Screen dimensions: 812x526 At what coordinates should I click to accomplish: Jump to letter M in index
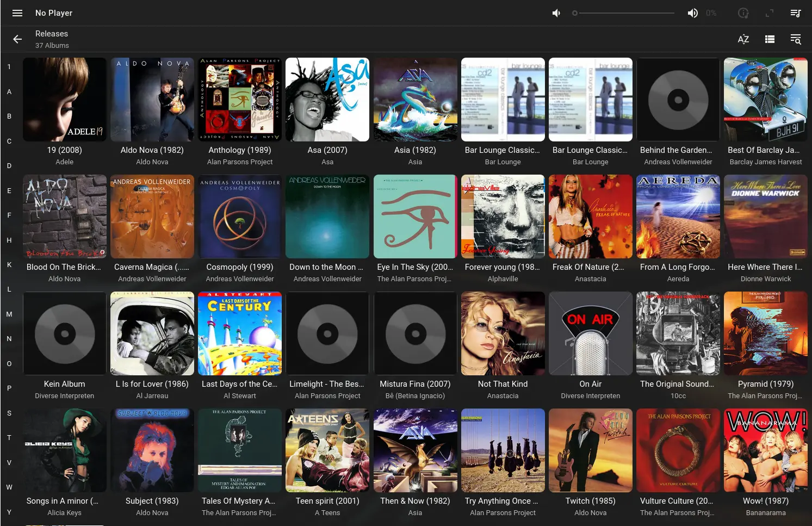(x=9, y=314)
